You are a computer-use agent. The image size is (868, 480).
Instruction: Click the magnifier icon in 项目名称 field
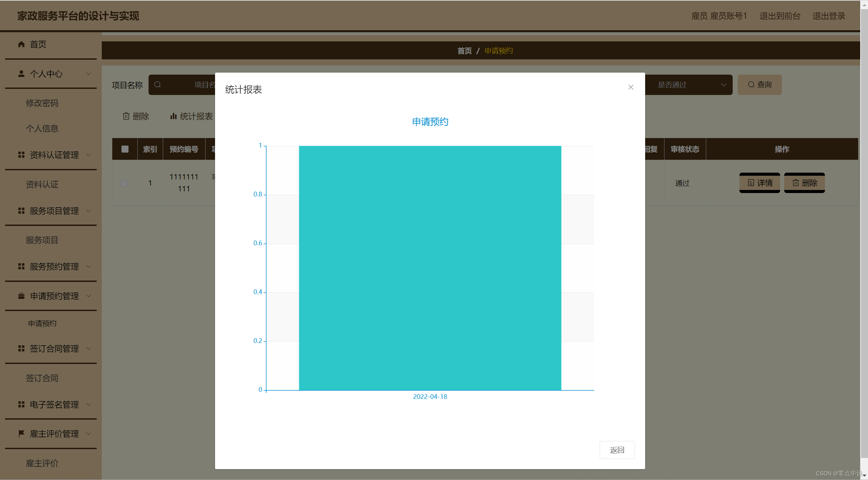157,84
